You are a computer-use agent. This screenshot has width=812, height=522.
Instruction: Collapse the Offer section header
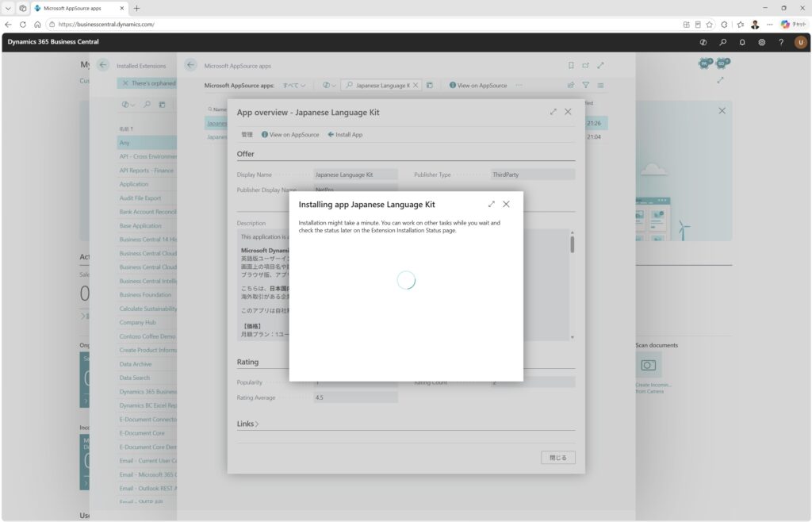tap(246, 154)
